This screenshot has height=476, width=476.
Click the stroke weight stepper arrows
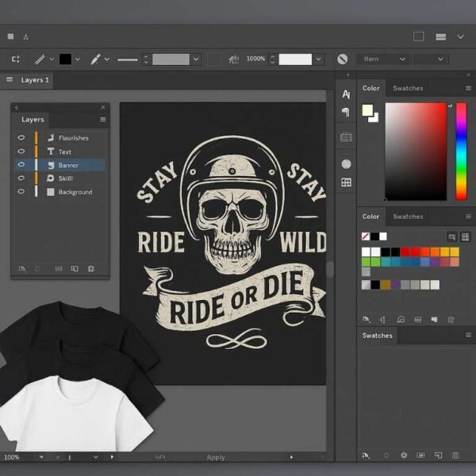pyautogui.click(x=146, y=59)
